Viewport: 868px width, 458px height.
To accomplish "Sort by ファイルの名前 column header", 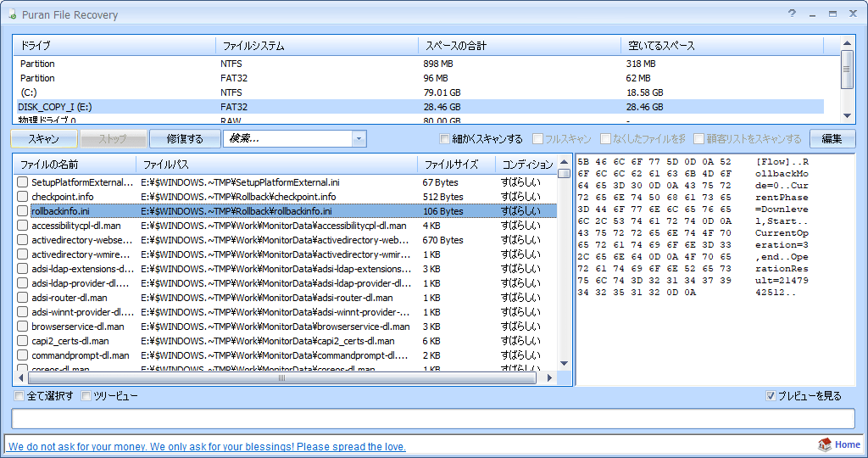I will point(49,165).
